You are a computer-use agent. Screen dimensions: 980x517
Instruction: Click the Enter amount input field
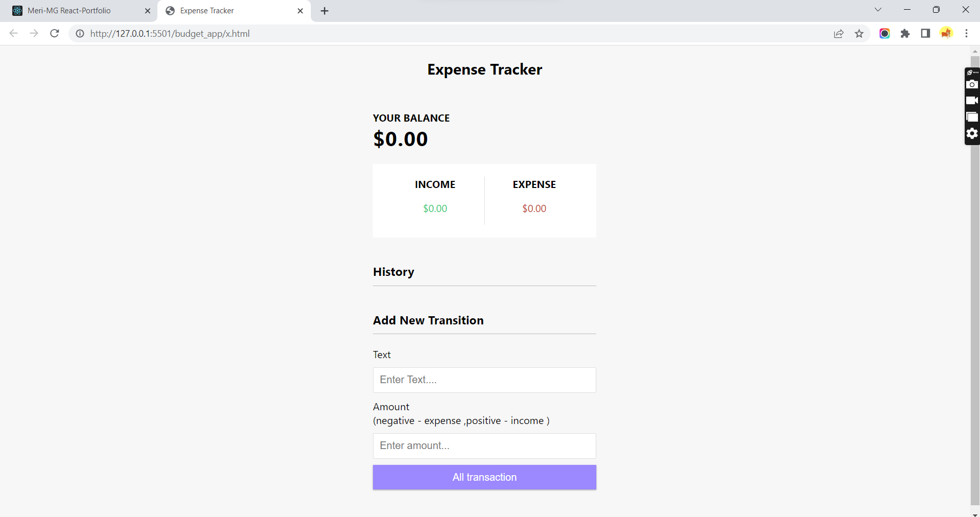(x=484, y=445)
